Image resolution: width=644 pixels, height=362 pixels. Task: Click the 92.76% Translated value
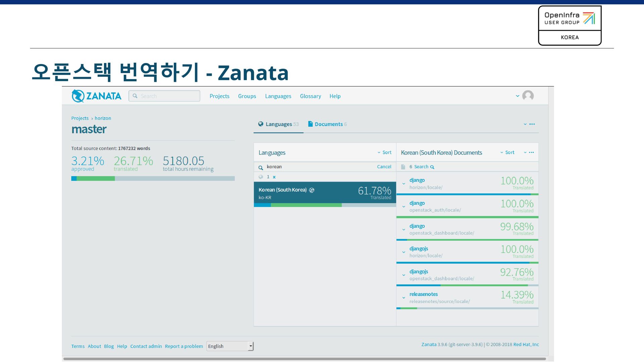tap(517, 274)
